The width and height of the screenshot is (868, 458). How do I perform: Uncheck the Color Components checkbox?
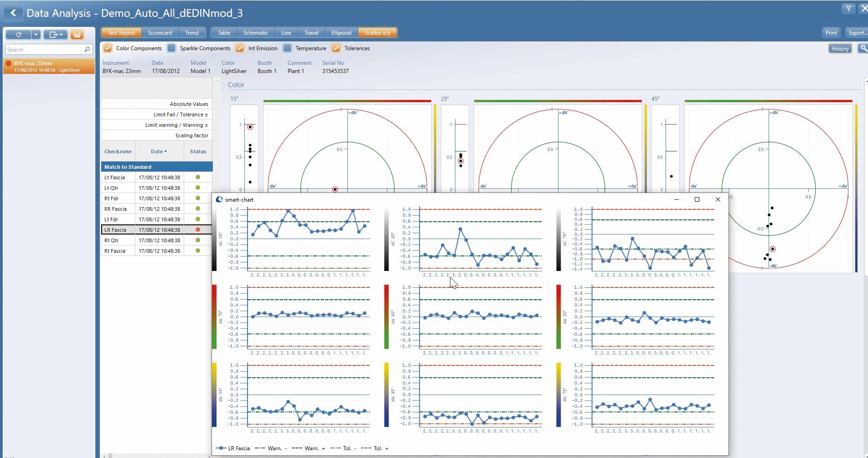(x=108, y=48)
